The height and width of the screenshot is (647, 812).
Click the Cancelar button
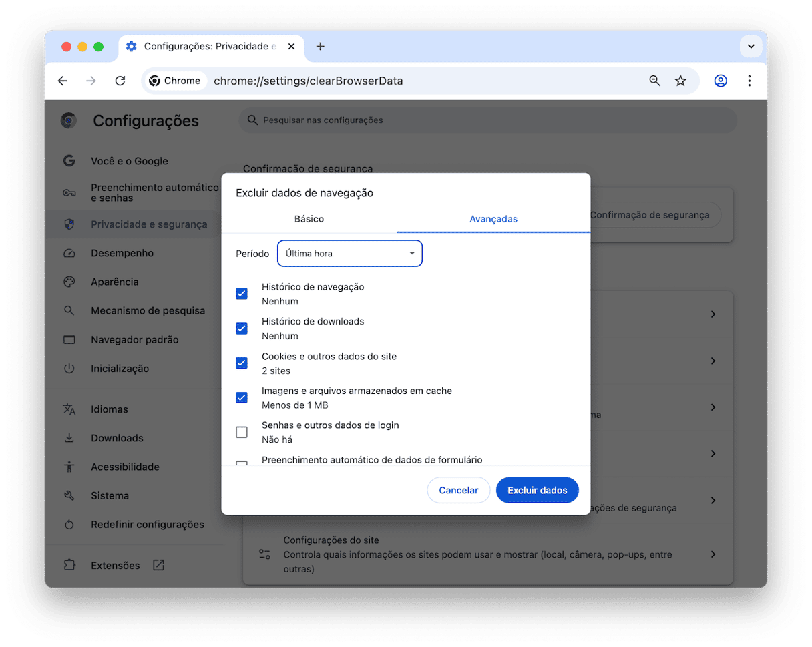pos(459,491)
